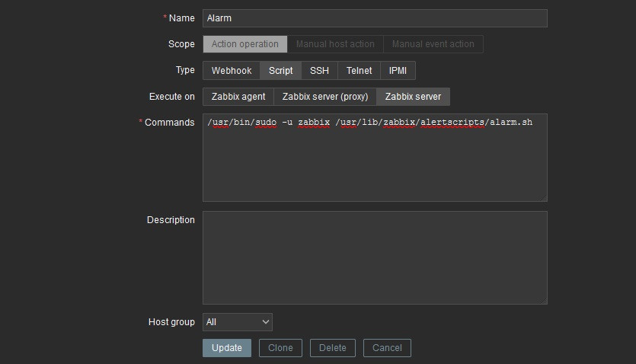Set Execute on to Zabbix agent
Viewport: 636px width, 364px height.
(238, 97)
